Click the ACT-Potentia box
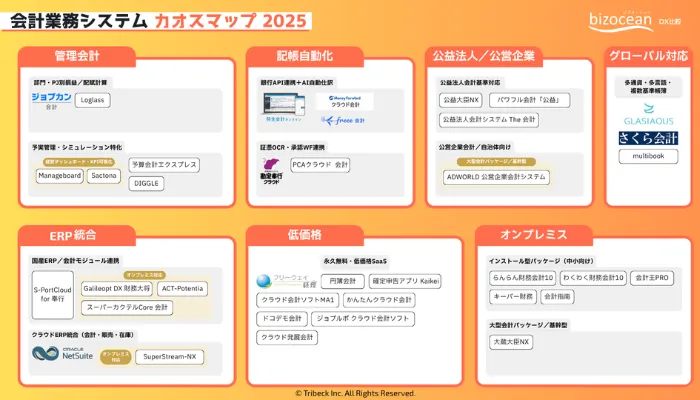This screenshot has height=400, width=700. [x=182, y=289]
